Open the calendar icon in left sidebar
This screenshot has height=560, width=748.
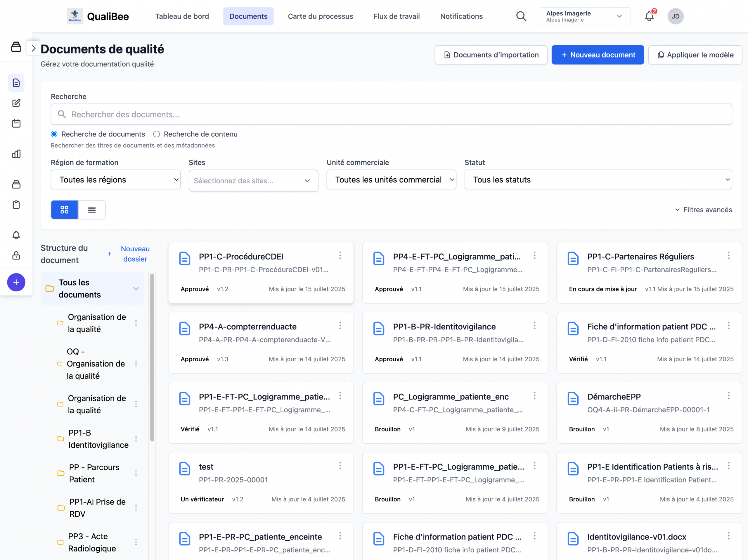tap(16, 123)
